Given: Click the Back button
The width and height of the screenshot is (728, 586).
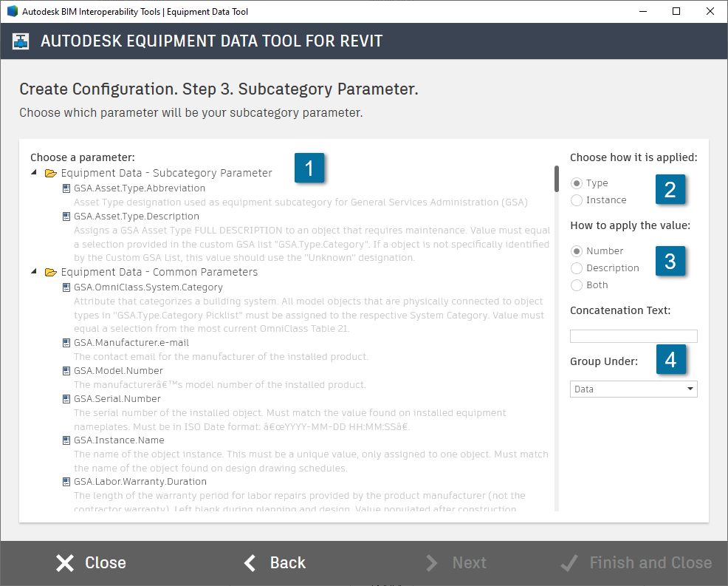Looking at the screenshot, I should pyautogui.click(x=273, y=562).
